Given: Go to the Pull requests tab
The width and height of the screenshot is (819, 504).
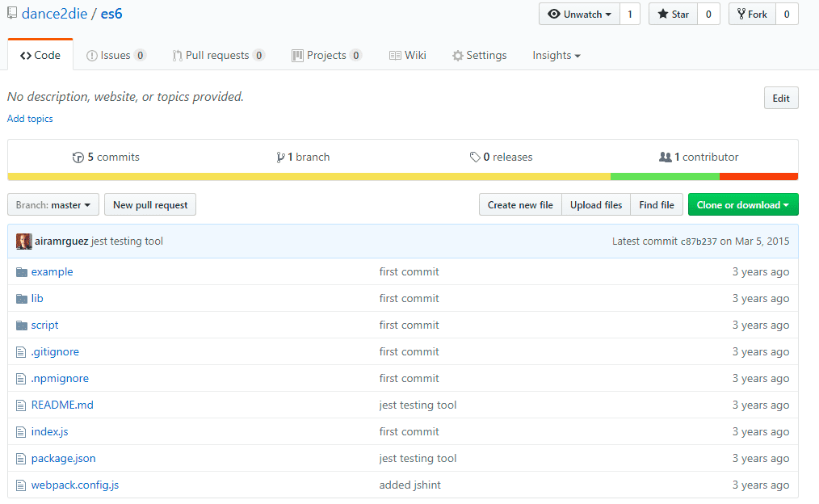Looking at the screenshot, I should (x=217, y=56).
